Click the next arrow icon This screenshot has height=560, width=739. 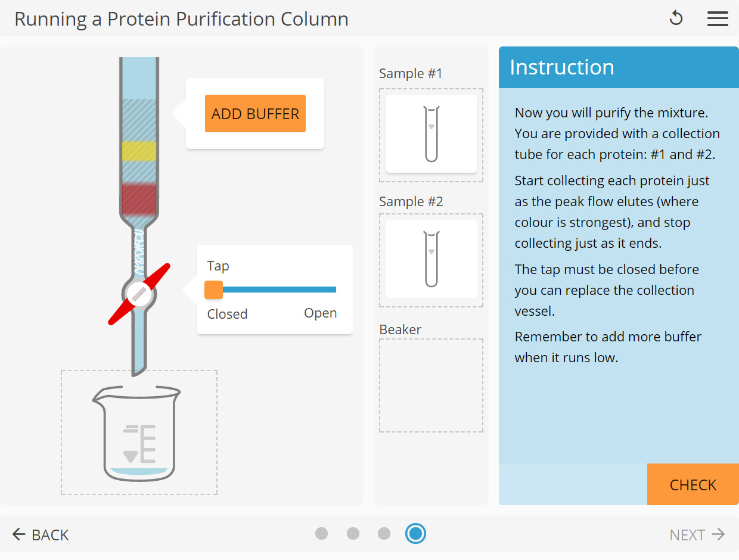pyautogui.click(x=717, y=534)
